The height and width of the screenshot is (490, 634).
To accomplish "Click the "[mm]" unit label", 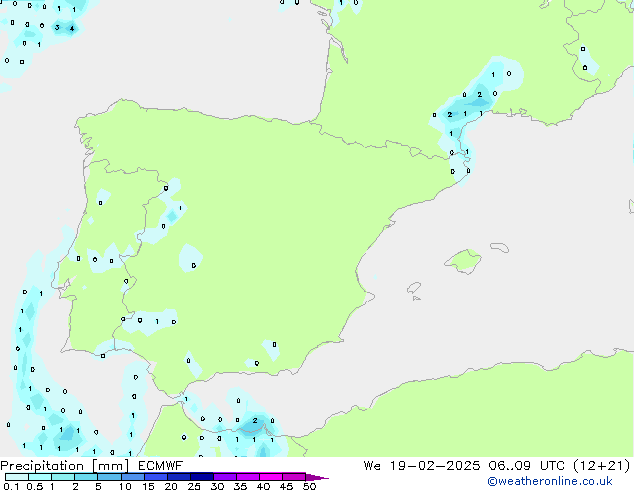I will (110, 466).
